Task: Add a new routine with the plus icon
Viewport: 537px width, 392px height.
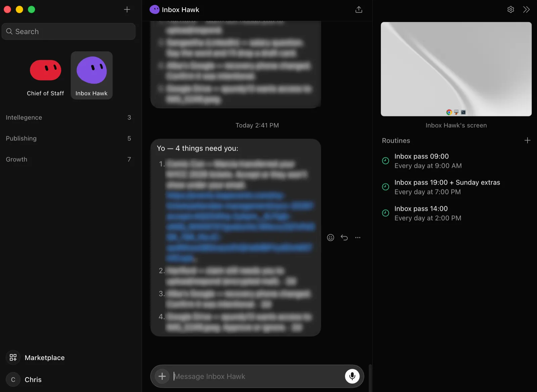Action: [x=527, y=141]
